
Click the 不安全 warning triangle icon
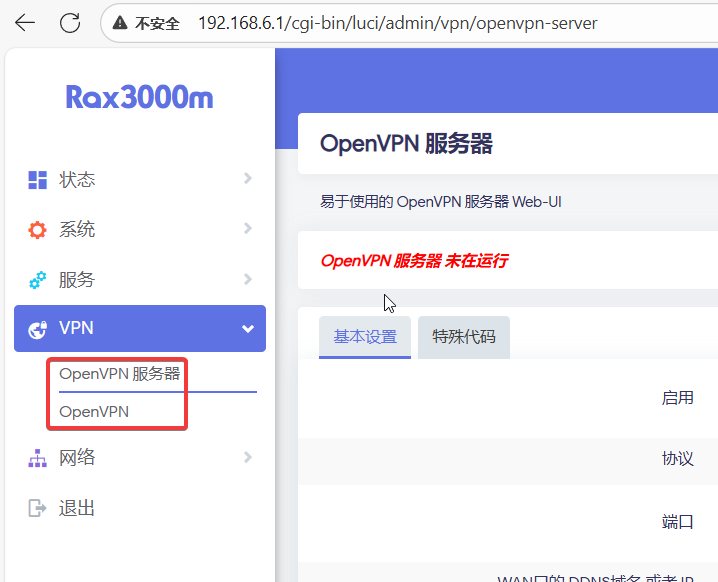pyautogui.click(x=120, y=23)
